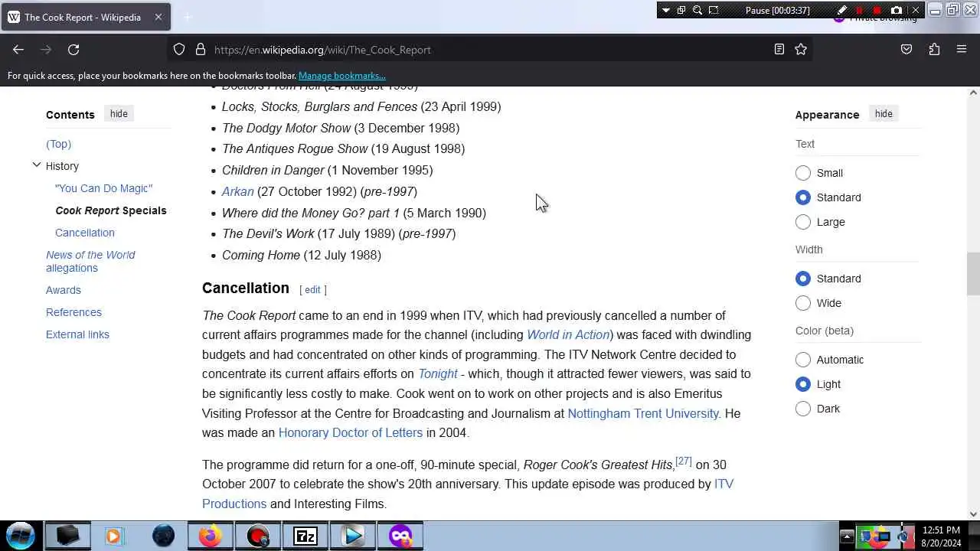Open the purple private browsing taskbar icon
The height and width of the screenshot is (551, 980).
(x=400, y=536)
